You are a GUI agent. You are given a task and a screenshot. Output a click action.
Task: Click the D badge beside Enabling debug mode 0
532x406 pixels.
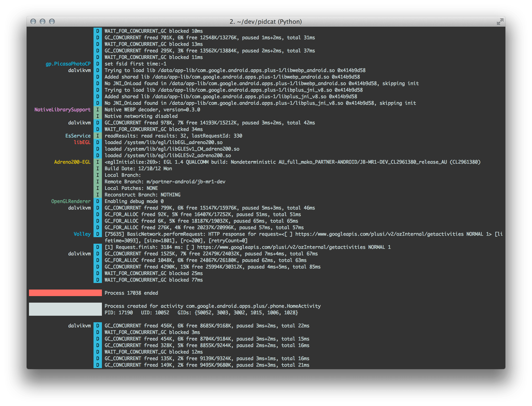coord(97,201)
